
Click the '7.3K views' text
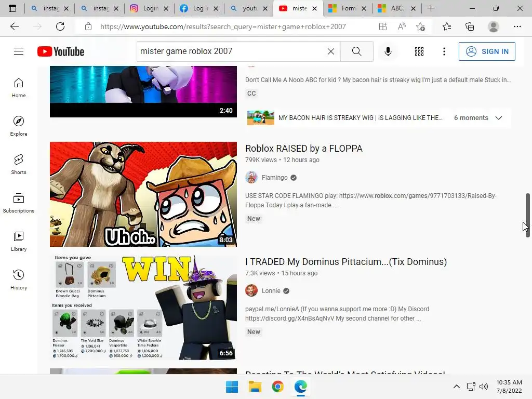[x=260, y=273]
